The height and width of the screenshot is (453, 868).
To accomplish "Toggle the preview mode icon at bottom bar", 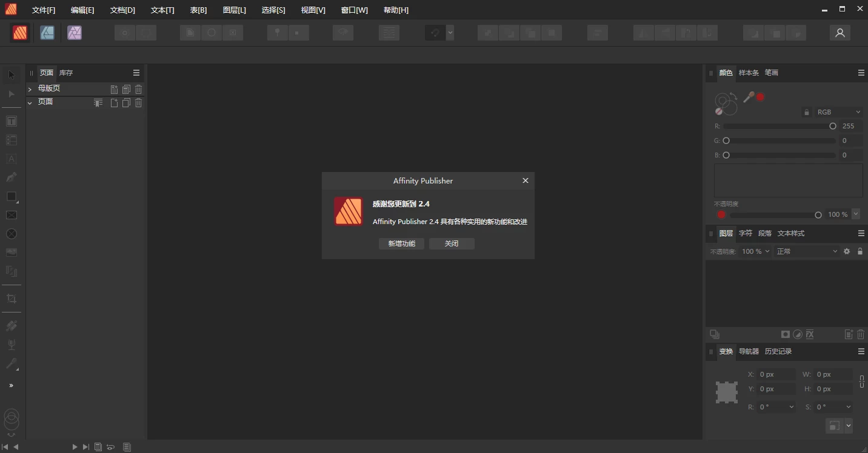I will point(110,447).
